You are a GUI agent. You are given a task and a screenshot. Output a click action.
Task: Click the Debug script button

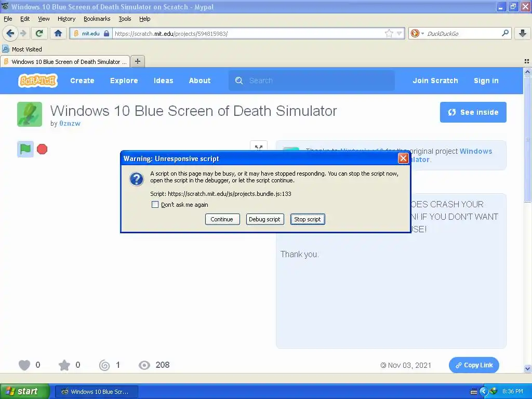pyautogui.click(x=264, y=219)
